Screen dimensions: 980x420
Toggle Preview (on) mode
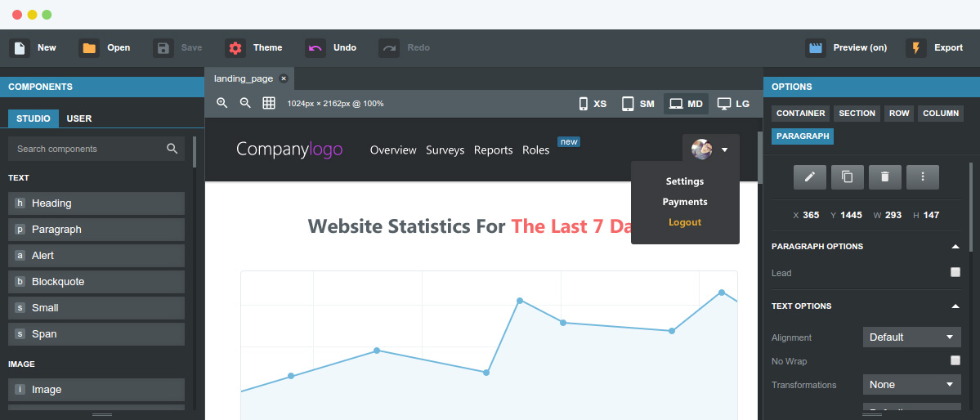(x=847, y=48)
